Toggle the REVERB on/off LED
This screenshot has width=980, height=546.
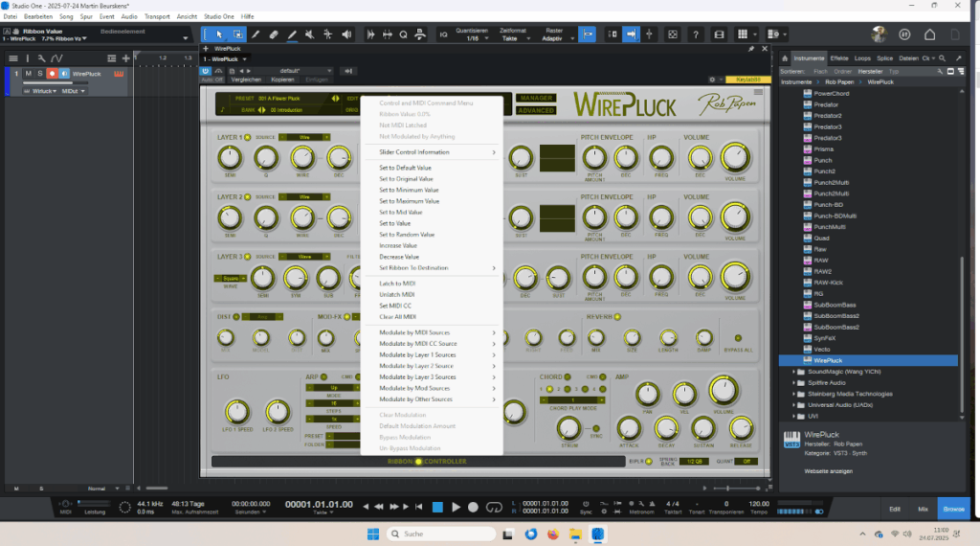click(x=617, y=316)
